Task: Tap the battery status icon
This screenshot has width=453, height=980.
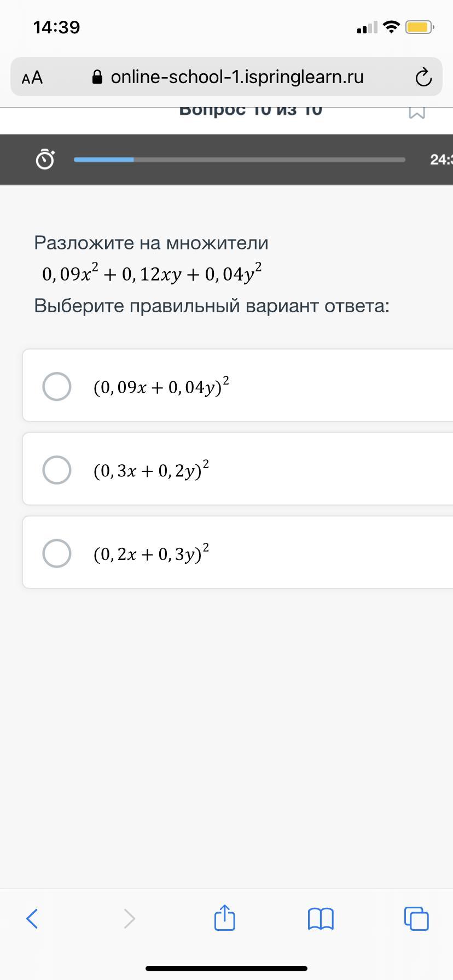Action: (x=420, y=27)
